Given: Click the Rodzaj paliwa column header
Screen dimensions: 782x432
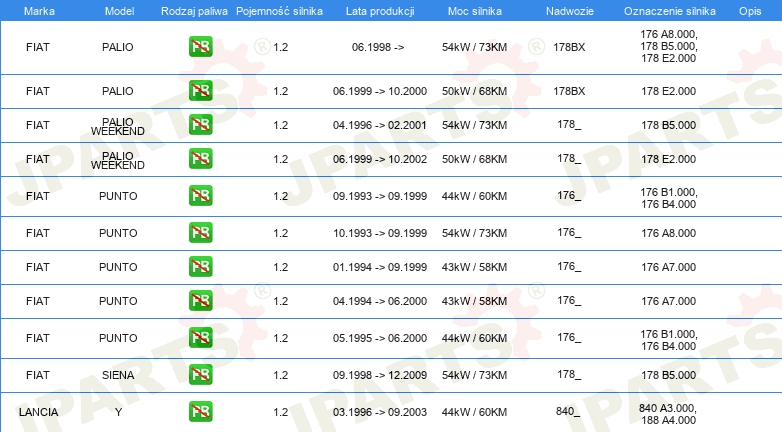Looking at the screenshot, I should [195, 11].
